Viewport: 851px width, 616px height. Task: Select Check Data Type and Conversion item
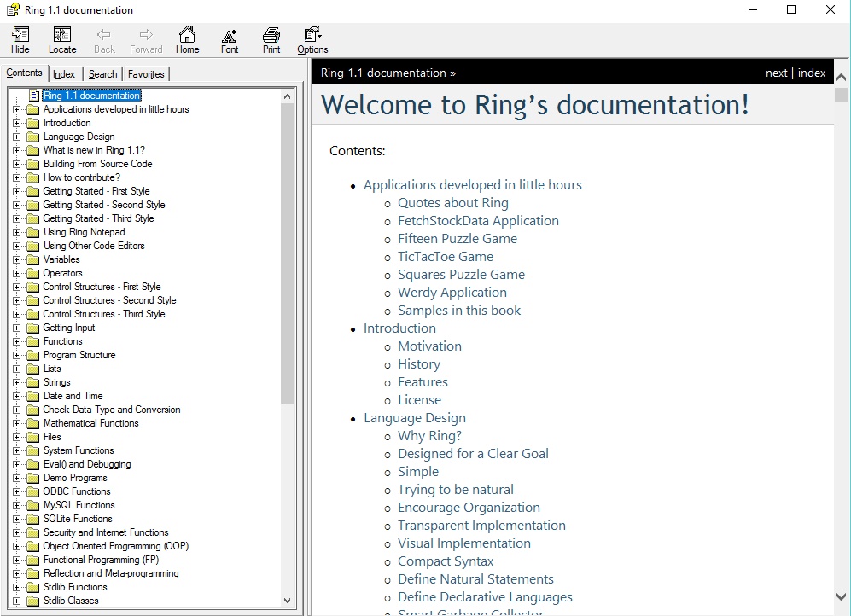coord(112,410)
